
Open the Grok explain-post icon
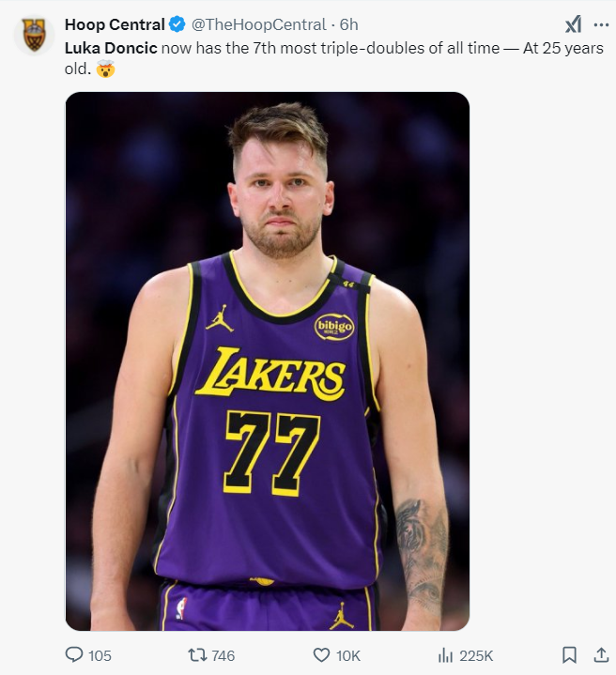point(572,24)
